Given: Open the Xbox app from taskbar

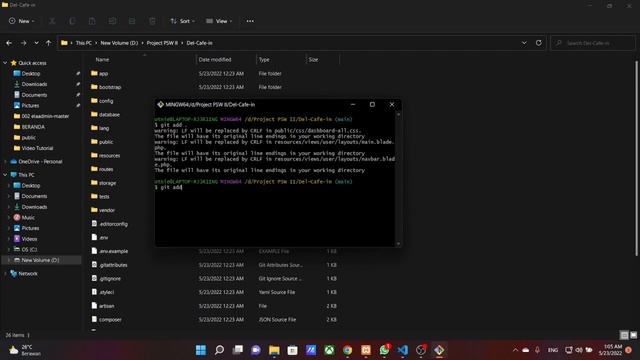Looking at the screenshot, I should (329, 350).
